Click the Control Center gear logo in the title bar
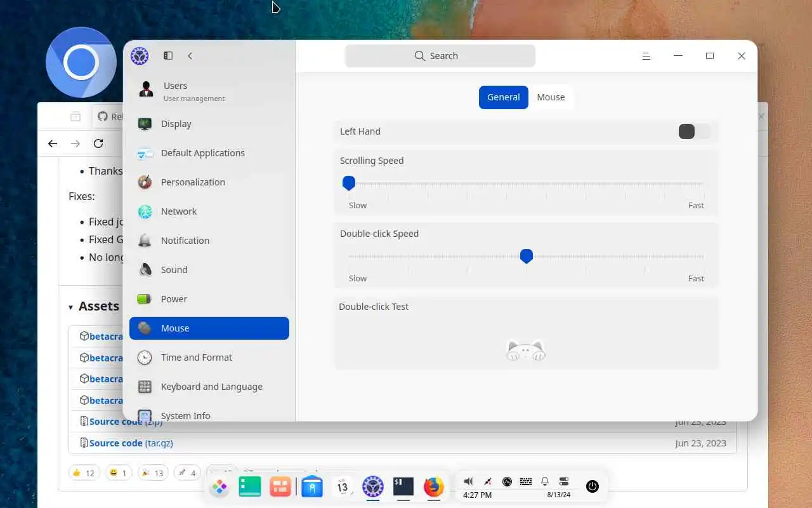This screenshot has height=508, width=812. (x=140, y=56)
